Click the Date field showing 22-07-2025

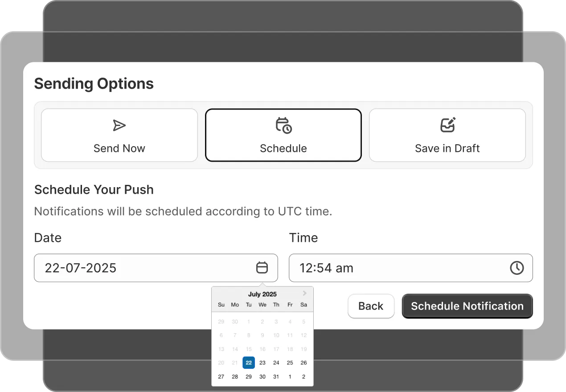147,268
